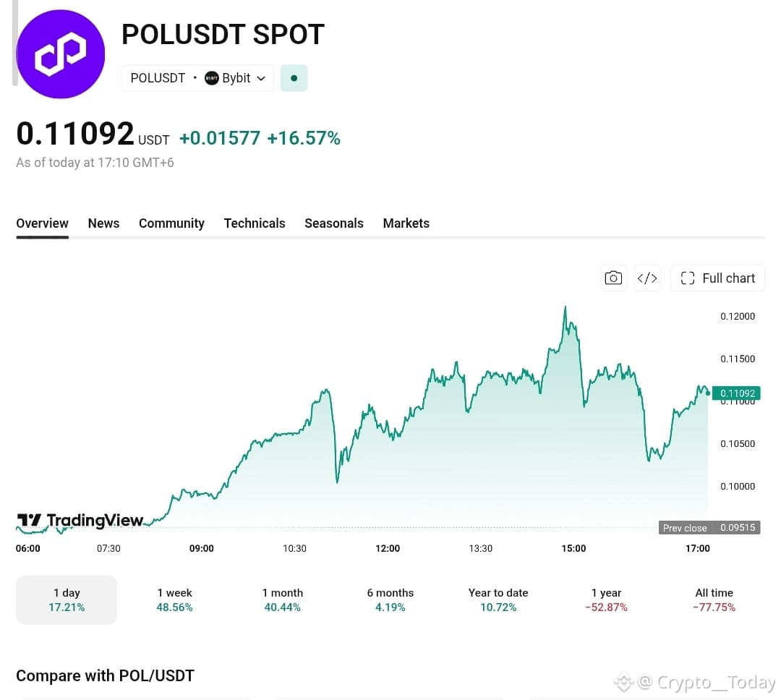Select the Seasonals tab
Screen dimensions: 781x700
coord(333,223)
